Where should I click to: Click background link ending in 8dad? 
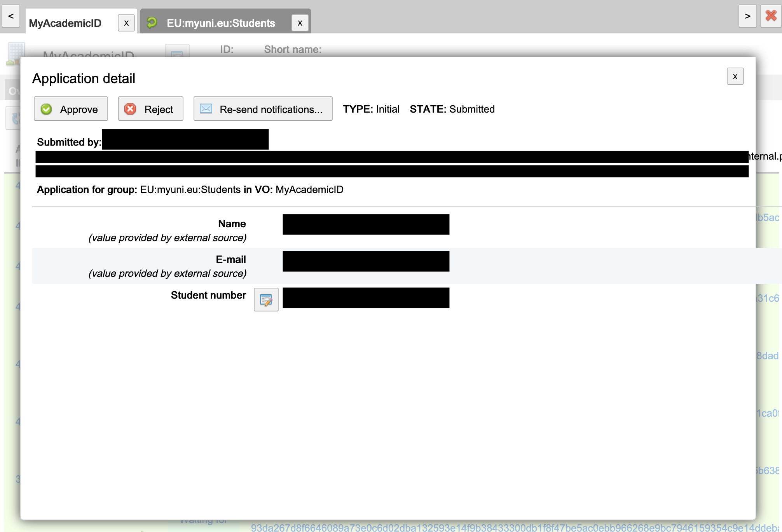tap(768, 356)
